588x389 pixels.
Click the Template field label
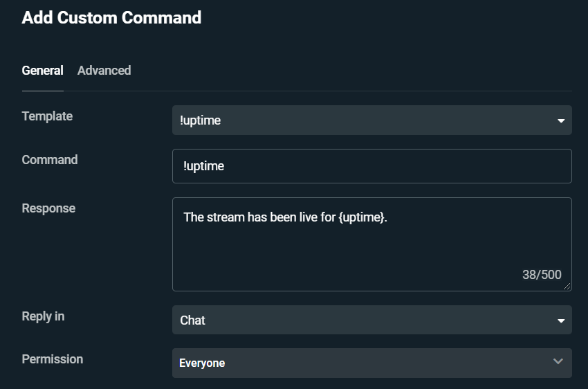pyautogui.click(x=47, y=116)
